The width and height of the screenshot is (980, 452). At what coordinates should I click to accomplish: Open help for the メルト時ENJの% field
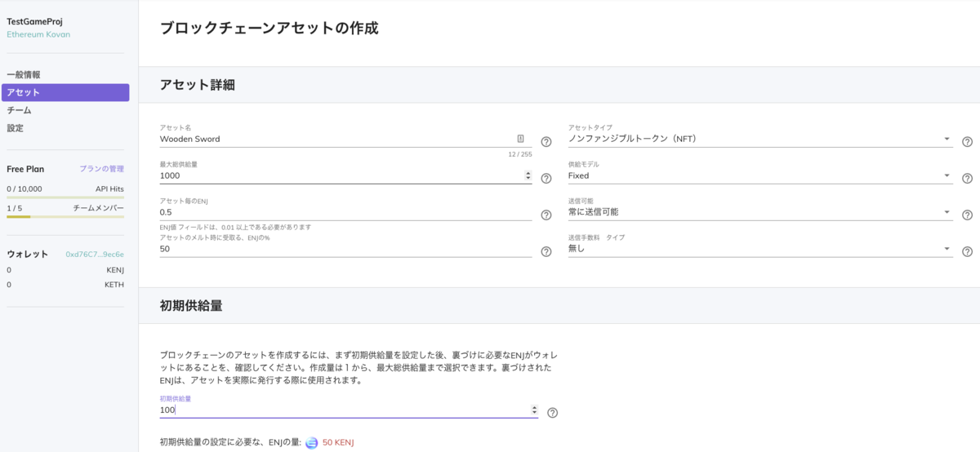[x=546, y=251]
